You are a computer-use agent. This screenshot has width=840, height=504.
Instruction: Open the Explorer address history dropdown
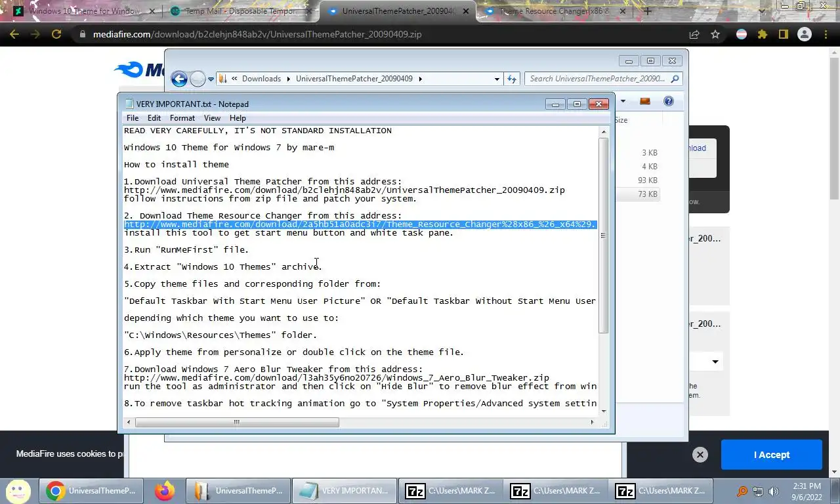click(497, 79)
